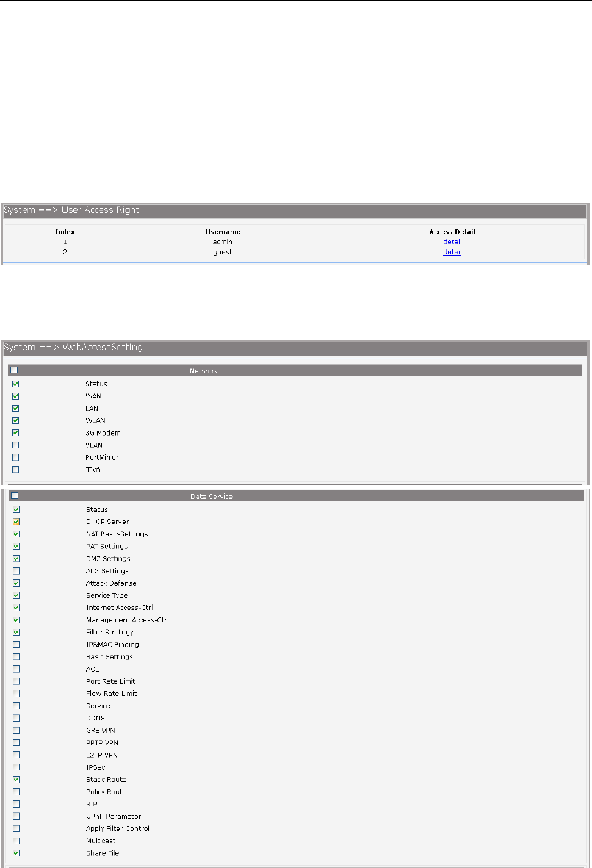Enable the IP&MAC Binding checkbox
The height and width of the screenshot is (868, 592).
coord(16,644)
